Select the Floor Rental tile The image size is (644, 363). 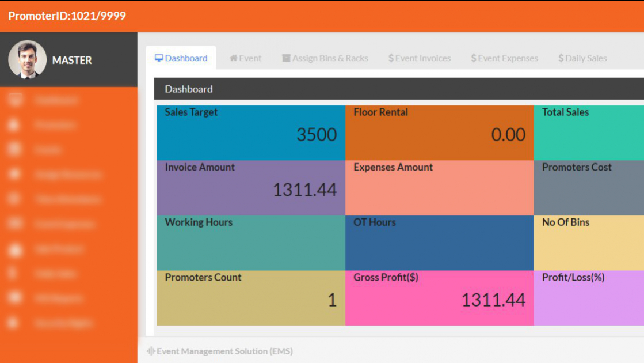click(x=439, y=133)
